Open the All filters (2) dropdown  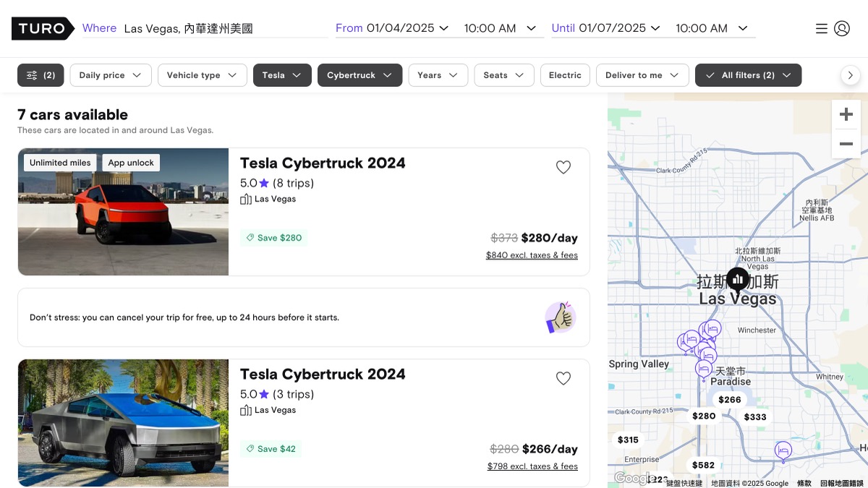click(748, 75)
